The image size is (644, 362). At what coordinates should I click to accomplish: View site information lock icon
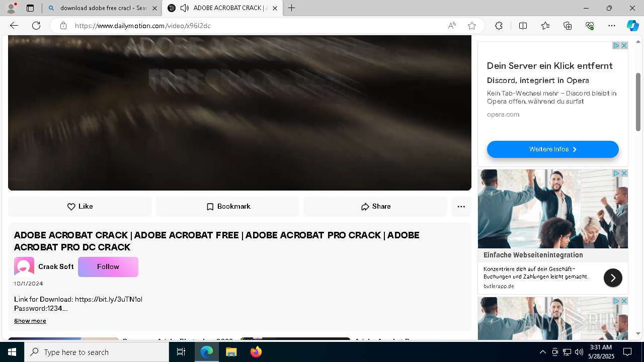point(63,26)
